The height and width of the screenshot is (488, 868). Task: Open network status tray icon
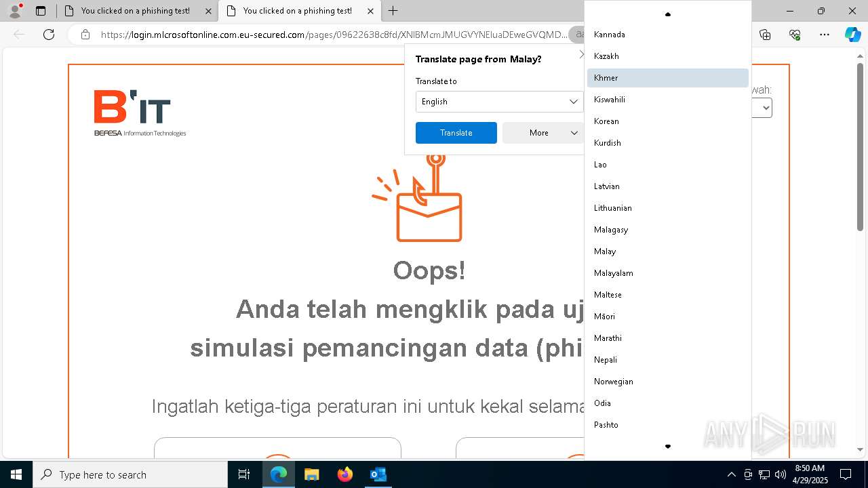point(764,474)
